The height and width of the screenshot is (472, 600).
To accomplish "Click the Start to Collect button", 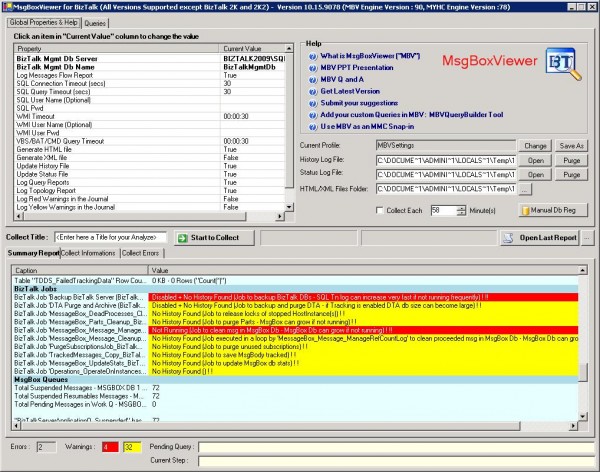I will 214,238.
